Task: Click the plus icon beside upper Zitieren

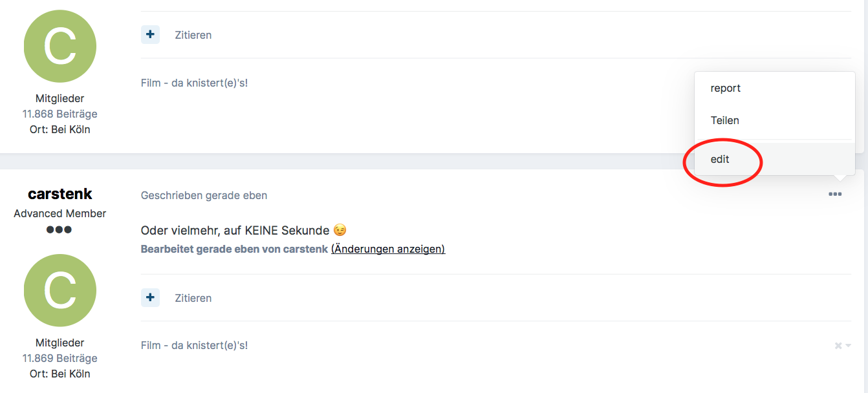Action: tap(150, 34)
